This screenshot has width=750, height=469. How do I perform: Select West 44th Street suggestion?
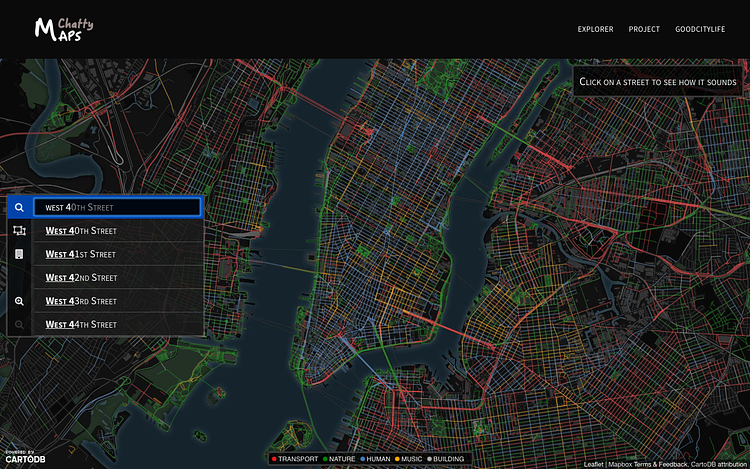(x=118, y=325)
